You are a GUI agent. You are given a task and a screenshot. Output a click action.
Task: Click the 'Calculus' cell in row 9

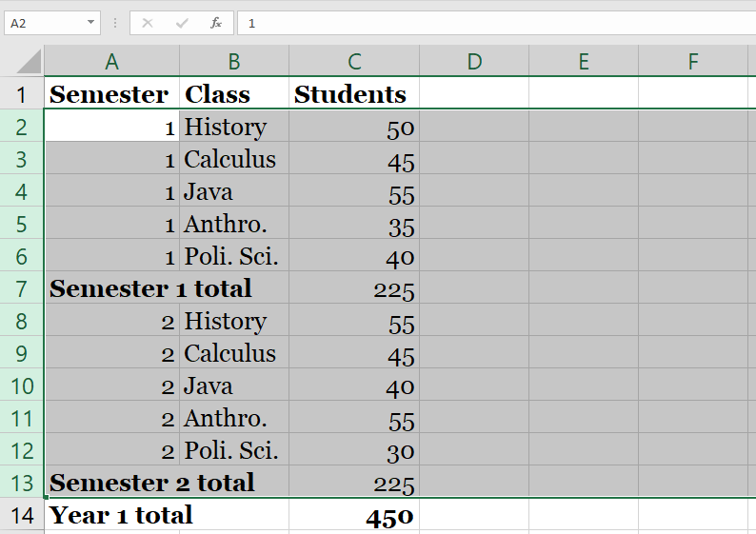234,353
